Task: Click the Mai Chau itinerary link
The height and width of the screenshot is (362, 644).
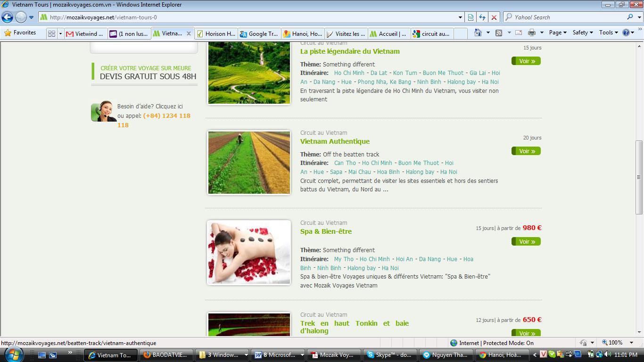Action: (359, 172)
